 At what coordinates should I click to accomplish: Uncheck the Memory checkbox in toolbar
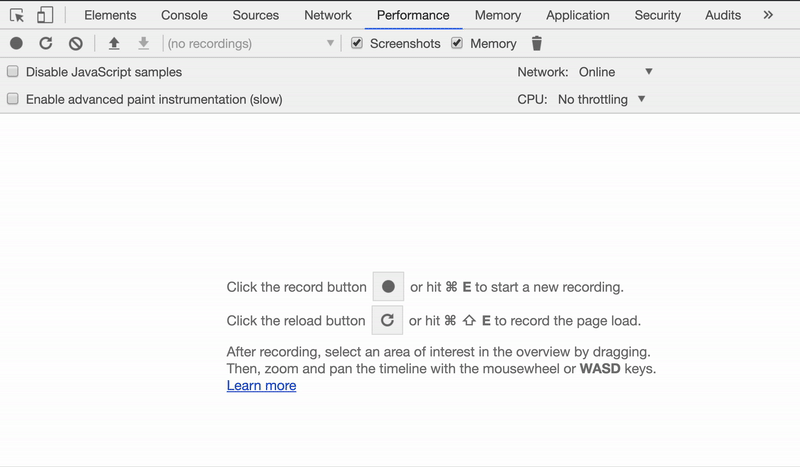coord(457,43)
